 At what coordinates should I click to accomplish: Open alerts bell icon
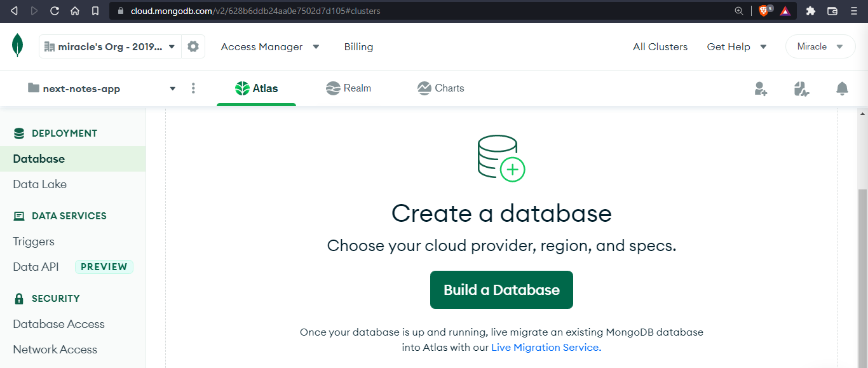click(842, 88)
